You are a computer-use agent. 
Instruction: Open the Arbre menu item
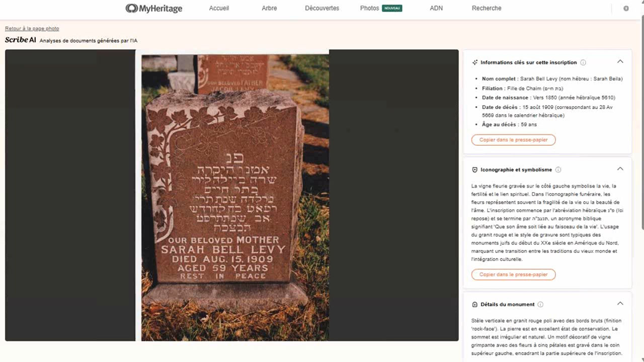269,8
